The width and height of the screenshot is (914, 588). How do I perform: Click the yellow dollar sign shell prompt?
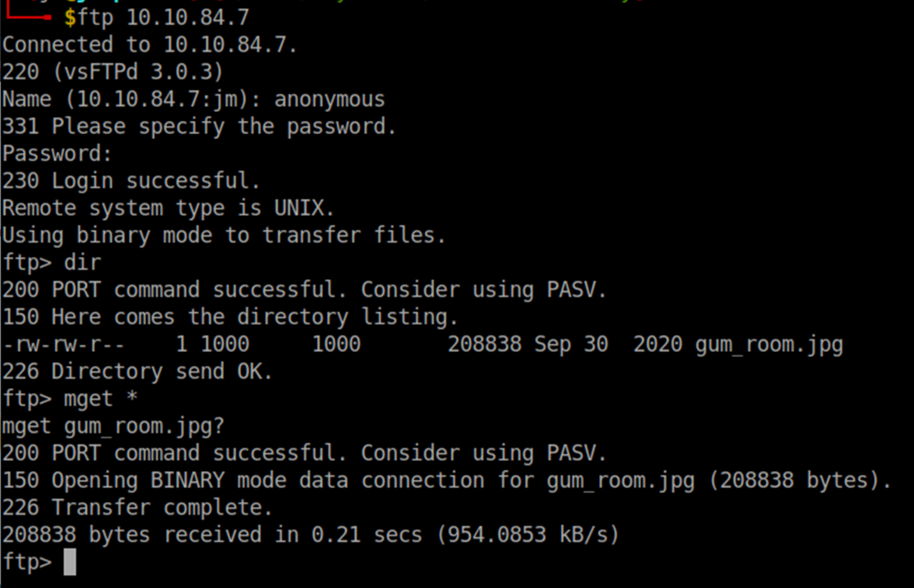[70, 18]
